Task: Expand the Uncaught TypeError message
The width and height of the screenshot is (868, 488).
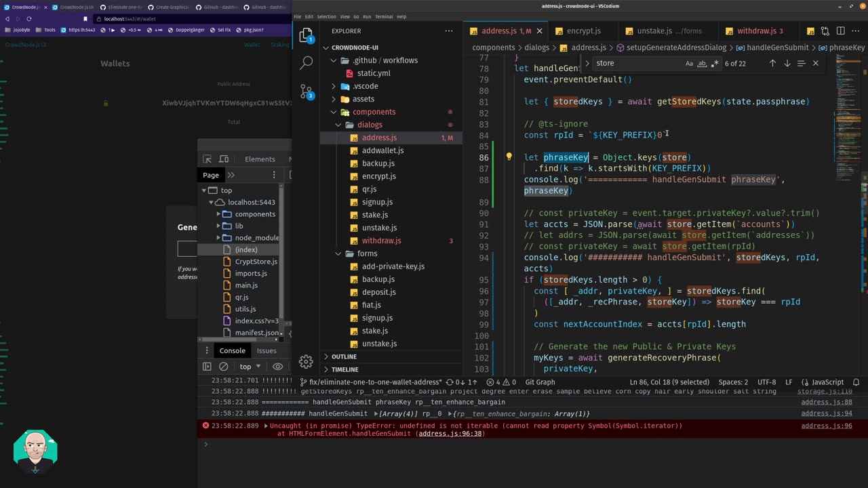Action: (267, 426)
